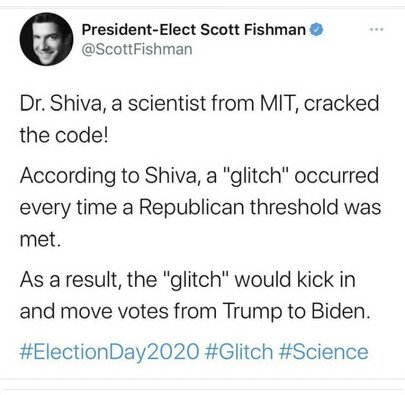Click the word "Trump" in the tweet

click(252, 311)
